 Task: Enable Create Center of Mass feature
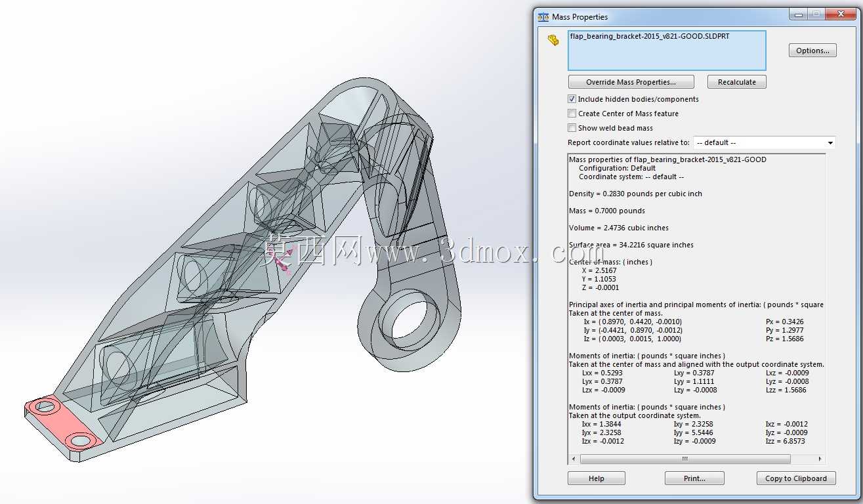[x=572, y=114]
